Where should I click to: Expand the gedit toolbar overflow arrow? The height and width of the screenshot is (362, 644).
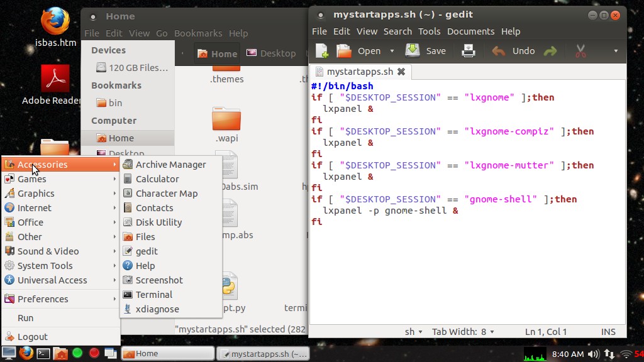coord(616,51)
